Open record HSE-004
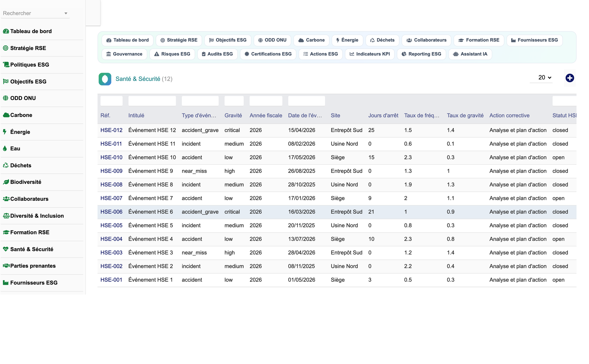This screenshot has width=589, height=364. (111, 239)
